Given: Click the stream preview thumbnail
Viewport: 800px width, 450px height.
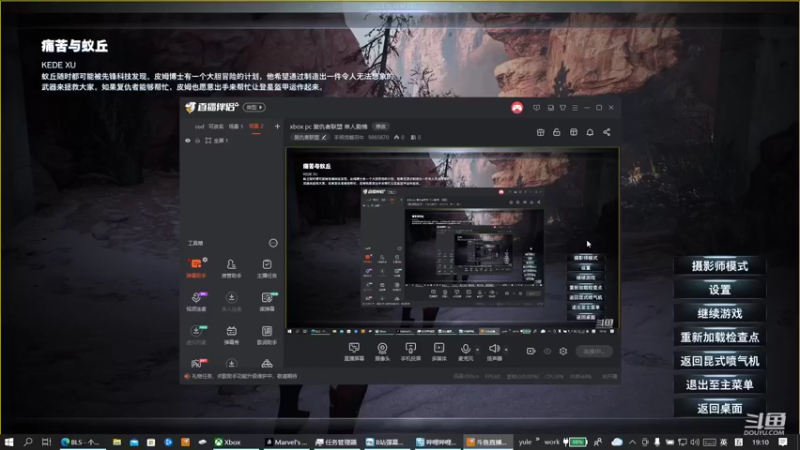Looking at the screenshot, I should point(453,241).
